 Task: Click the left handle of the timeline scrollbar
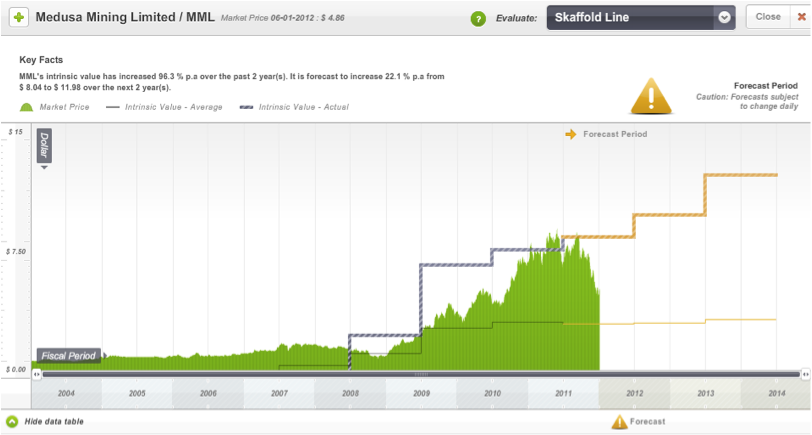click(x=36, y=374)
